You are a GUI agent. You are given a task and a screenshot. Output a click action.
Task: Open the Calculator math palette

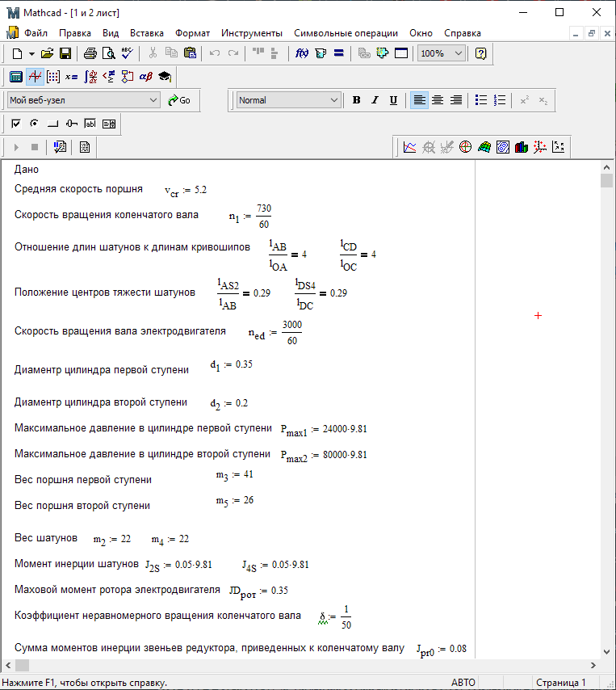click(x=15, y=77)
